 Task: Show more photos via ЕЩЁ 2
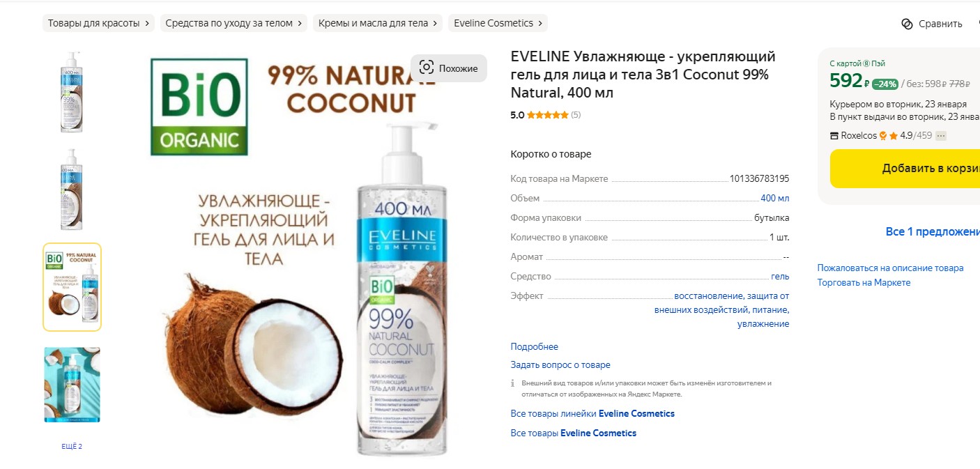[72, 446]
